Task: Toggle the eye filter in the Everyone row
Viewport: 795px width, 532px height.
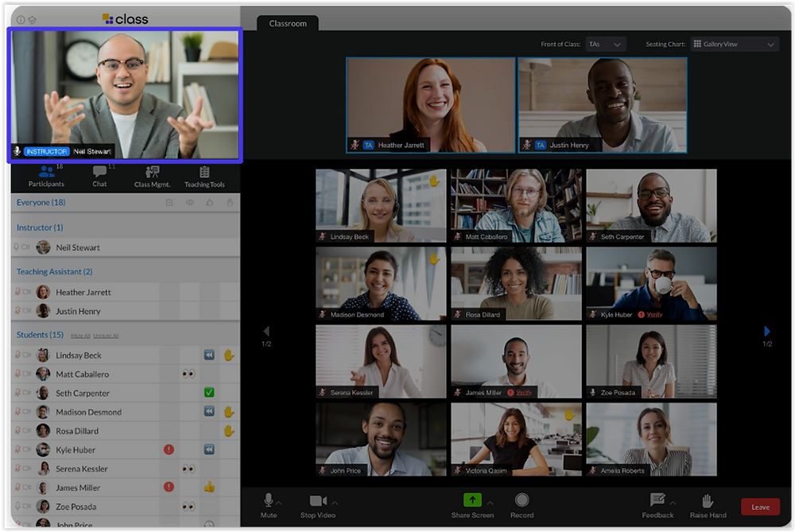Action: click(x=190, y=202)
